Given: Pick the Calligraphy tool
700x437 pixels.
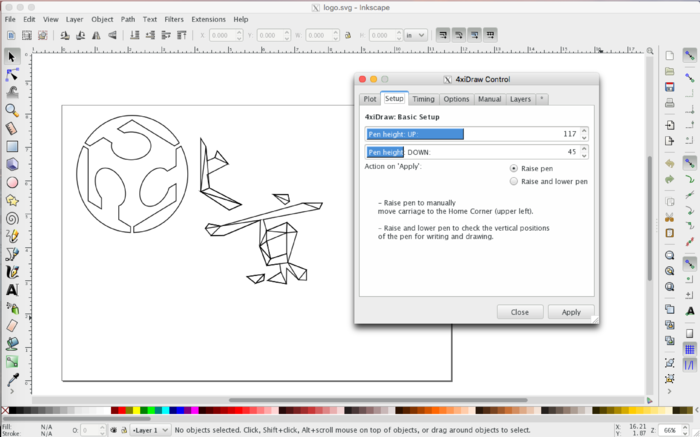Looking at the screenshot, I should click(12, 272).
